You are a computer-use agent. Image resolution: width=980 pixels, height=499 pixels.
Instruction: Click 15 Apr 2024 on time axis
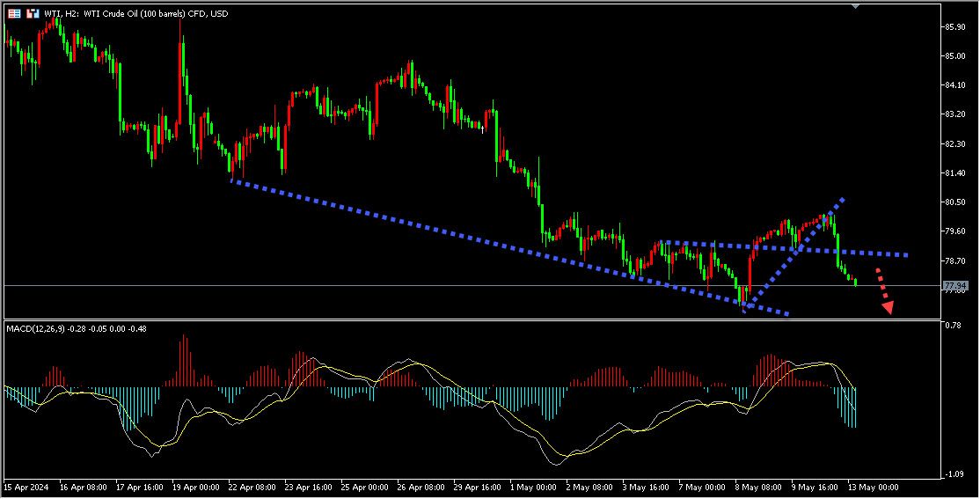pos(26,486)
